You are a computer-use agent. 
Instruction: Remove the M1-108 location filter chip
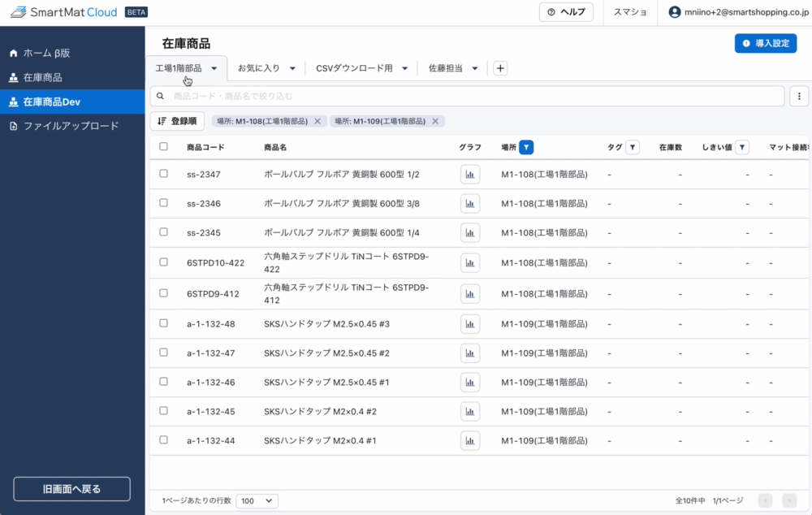point(317,121)
